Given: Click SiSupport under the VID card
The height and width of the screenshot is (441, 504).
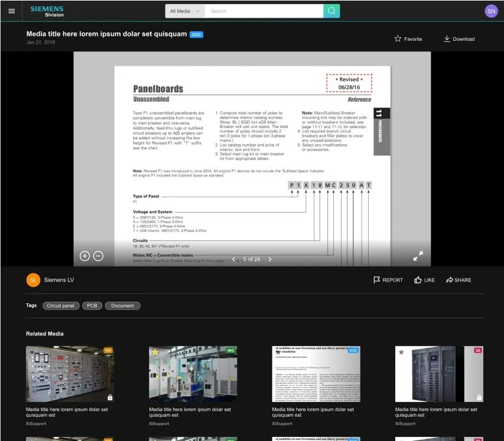Looking at the screenshot, I should point(36,424).
